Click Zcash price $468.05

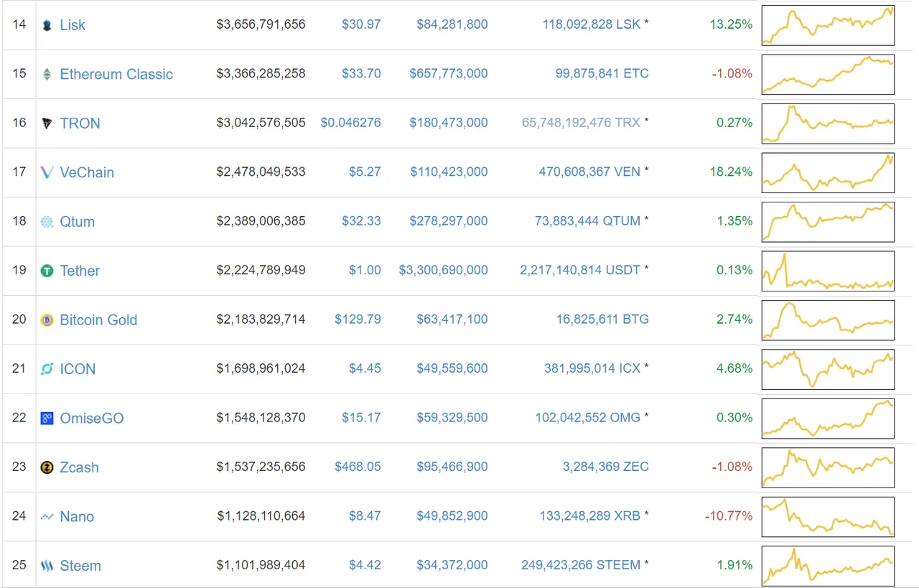(358, 467)
